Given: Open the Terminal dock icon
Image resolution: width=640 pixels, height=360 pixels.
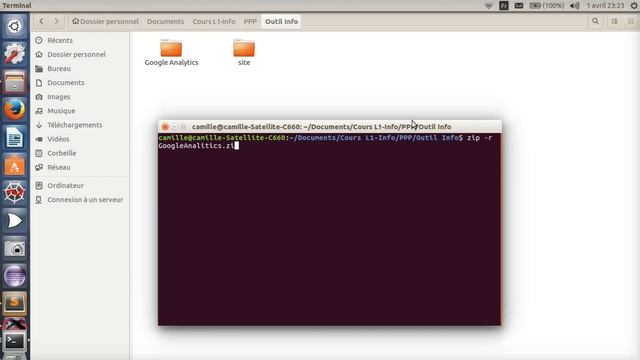Looking at the screenshot, I should (x=14, y=340).
